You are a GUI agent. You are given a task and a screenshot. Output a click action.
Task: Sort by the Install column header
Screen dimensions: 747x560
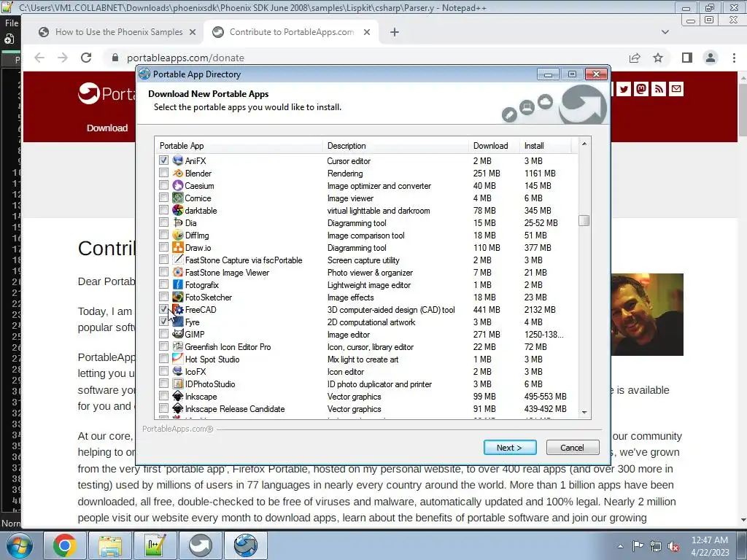coord(546,146)
